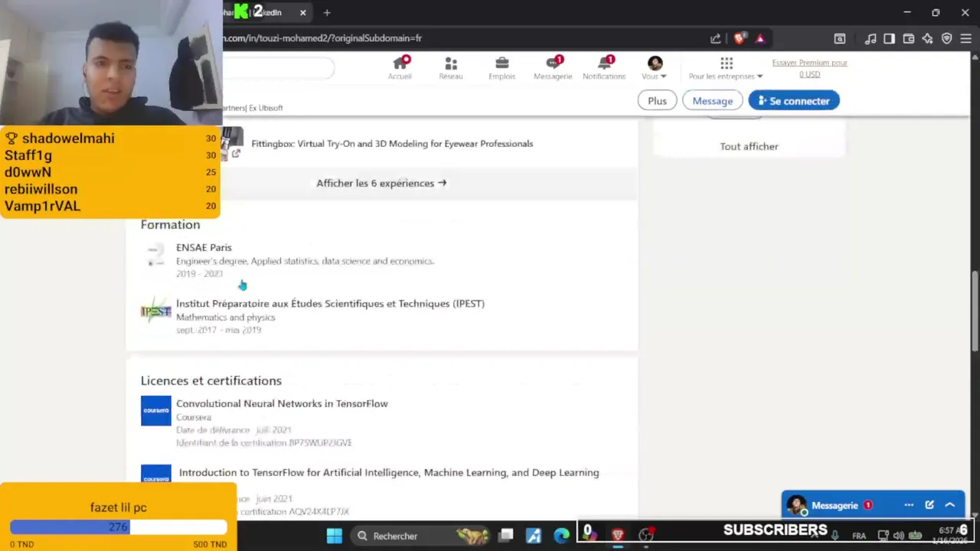Open the Task View taskbar icon
980x551 pixels.
pos(506,536)
